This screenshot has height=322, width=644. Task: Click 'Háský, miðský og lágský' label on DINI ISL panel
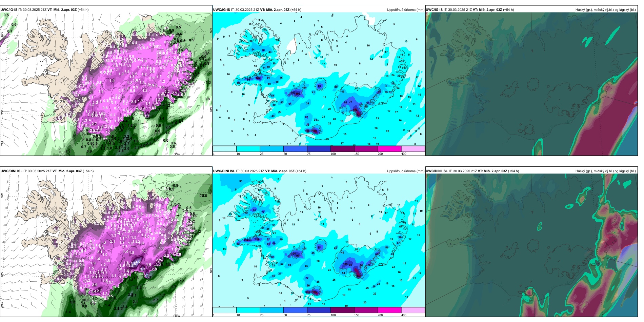pyautogui.click(x=606, y=171)
